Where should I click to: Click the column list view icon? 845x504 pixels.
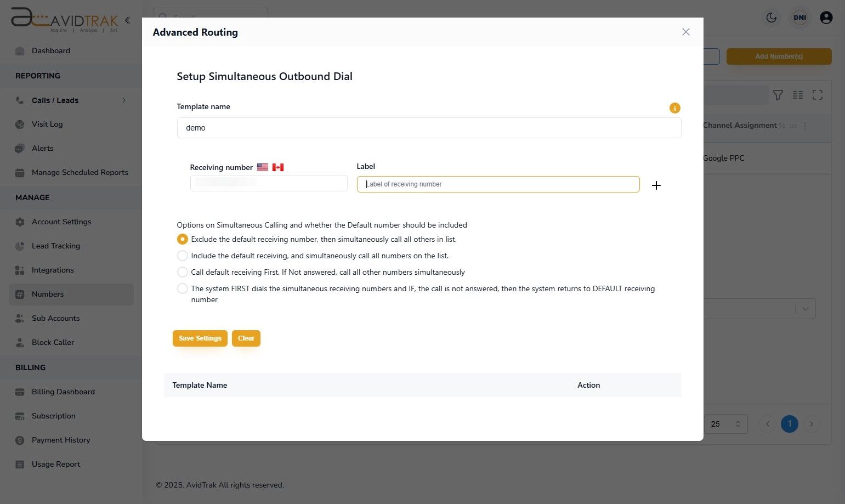point(798,95)
